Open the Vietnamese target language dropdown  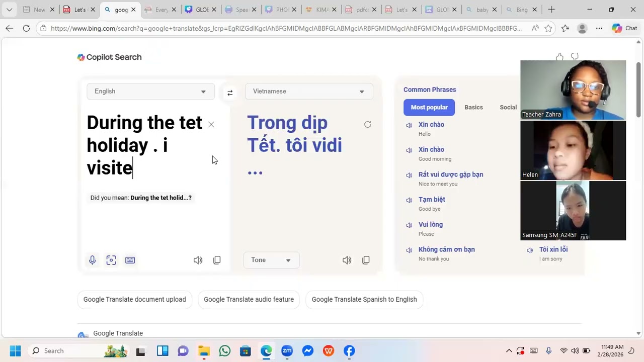tap(309, 92)
